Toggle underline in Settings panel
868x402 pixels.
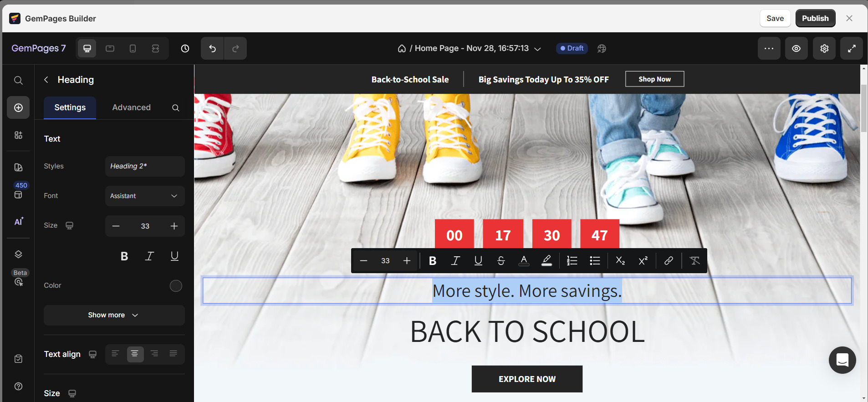tap(174, 256)
